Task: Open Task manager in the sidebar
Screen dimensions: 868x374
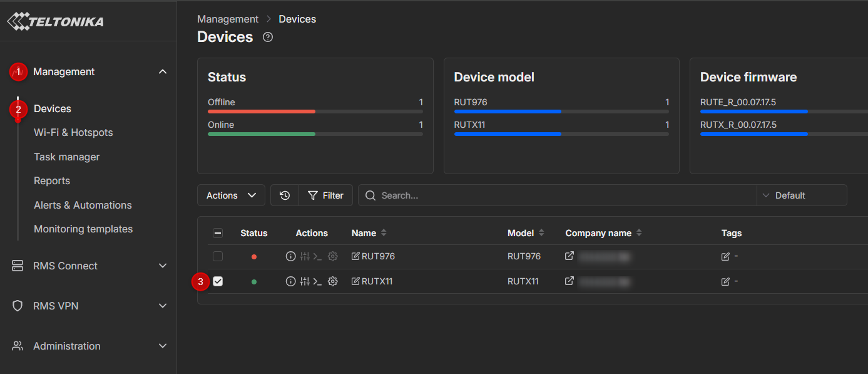Action: pos(66,157)
